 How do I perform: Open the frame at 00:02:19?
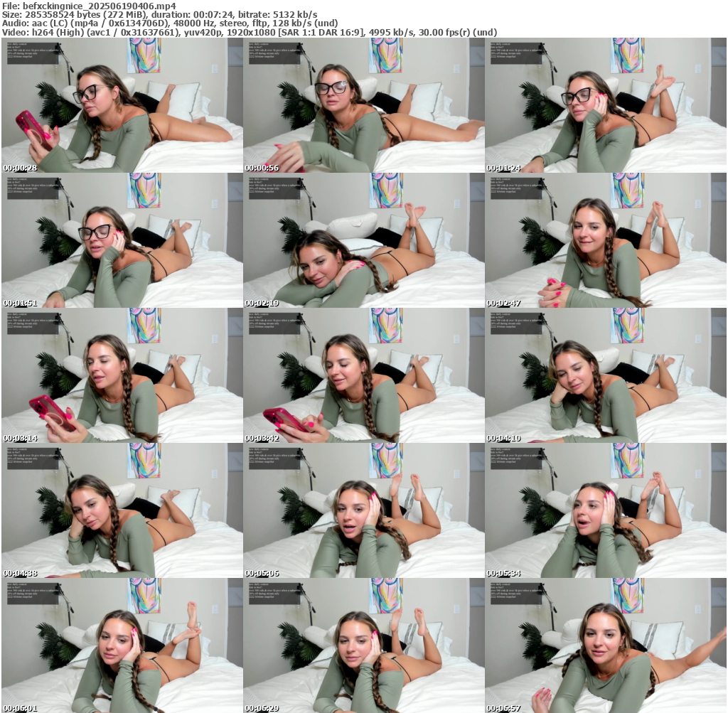coord(364,240)
